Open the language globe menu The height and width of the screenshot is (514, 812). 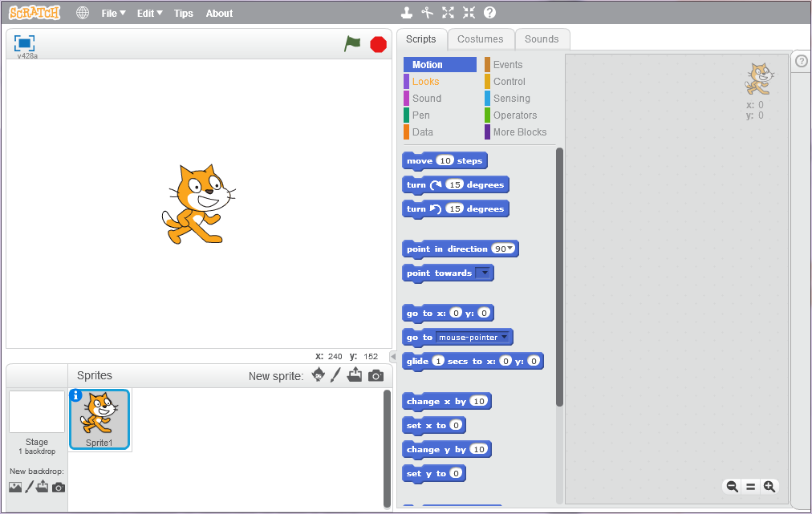[x=83, y=13]
